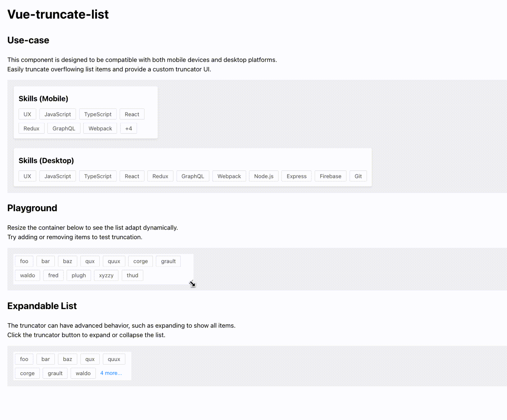
Task: Click Redux chip in Skills (Desktop)
Action: [160, 176]
